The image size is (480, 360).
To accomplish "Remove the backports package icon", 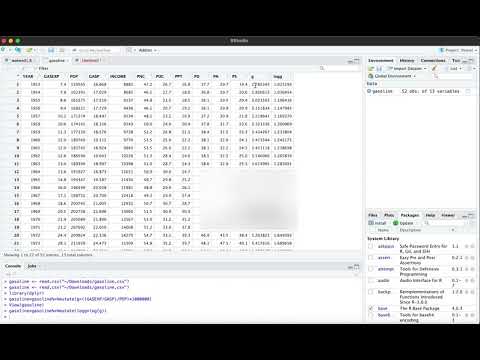I will point(472,292).
